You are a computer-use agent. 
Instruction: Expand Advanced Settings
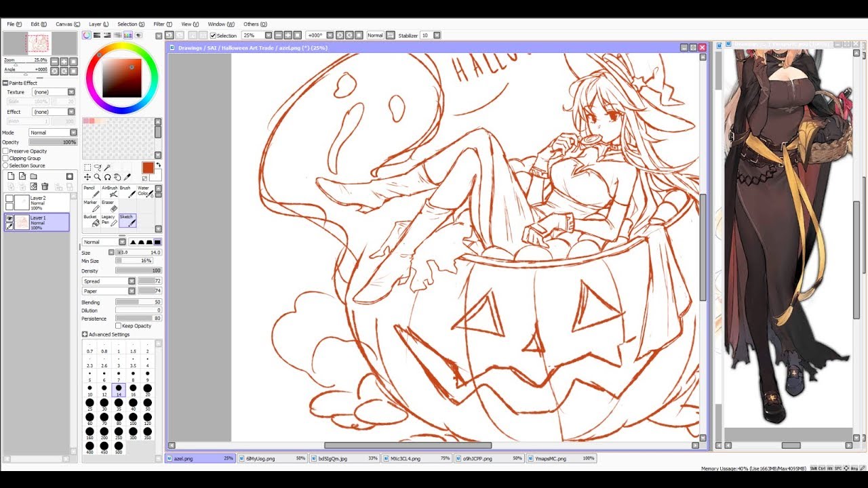tap(85, 334)
